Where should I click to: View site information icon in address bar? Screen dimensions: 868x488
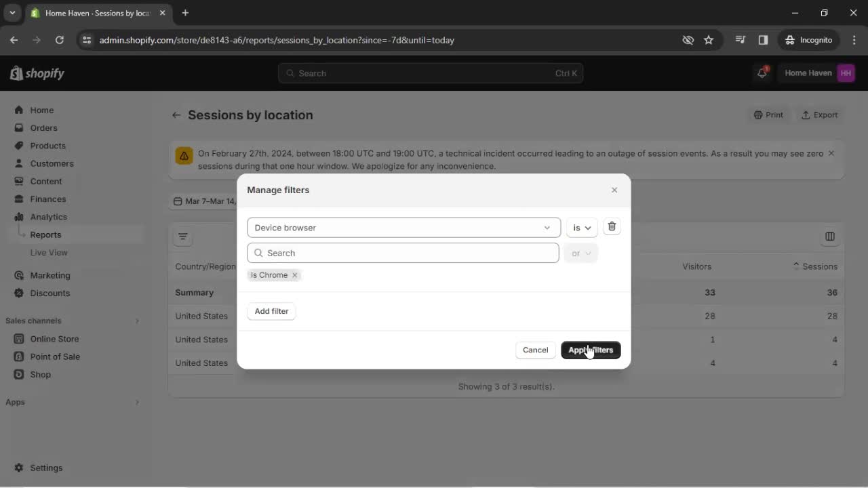point(86,40)
